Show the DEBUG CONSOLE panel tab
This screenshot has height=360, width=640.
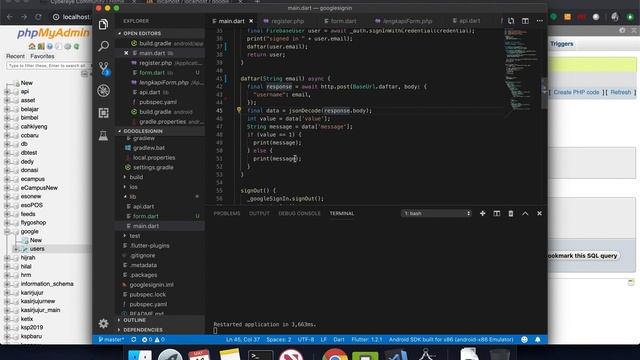(299, 213)
